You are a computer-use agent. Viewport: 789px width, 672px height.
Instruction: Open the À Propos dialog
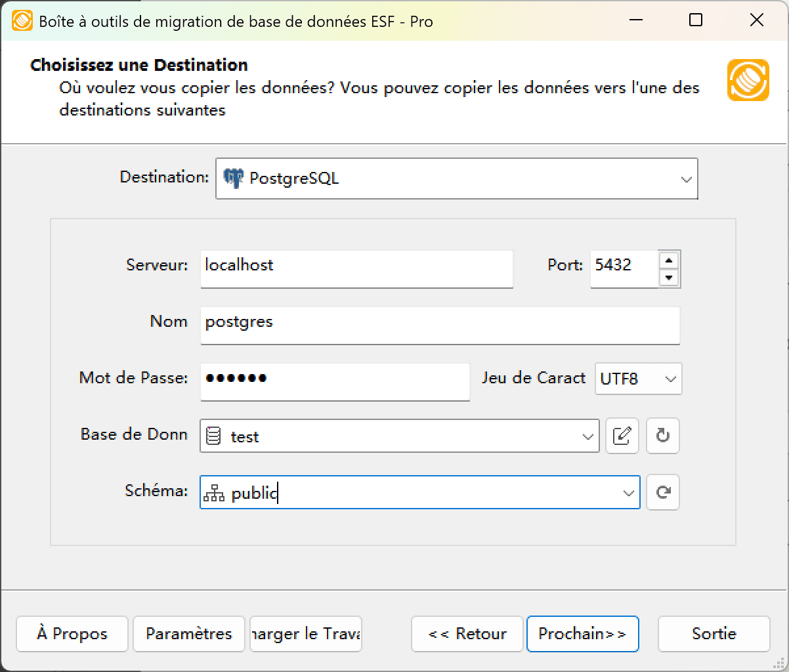[72, 634]
